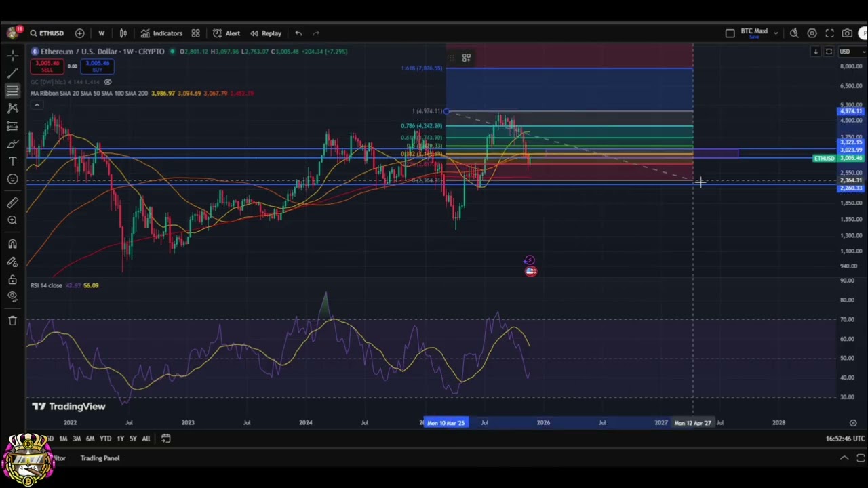
Task: Remove drawings with trash icon
Action: [12, 321]
